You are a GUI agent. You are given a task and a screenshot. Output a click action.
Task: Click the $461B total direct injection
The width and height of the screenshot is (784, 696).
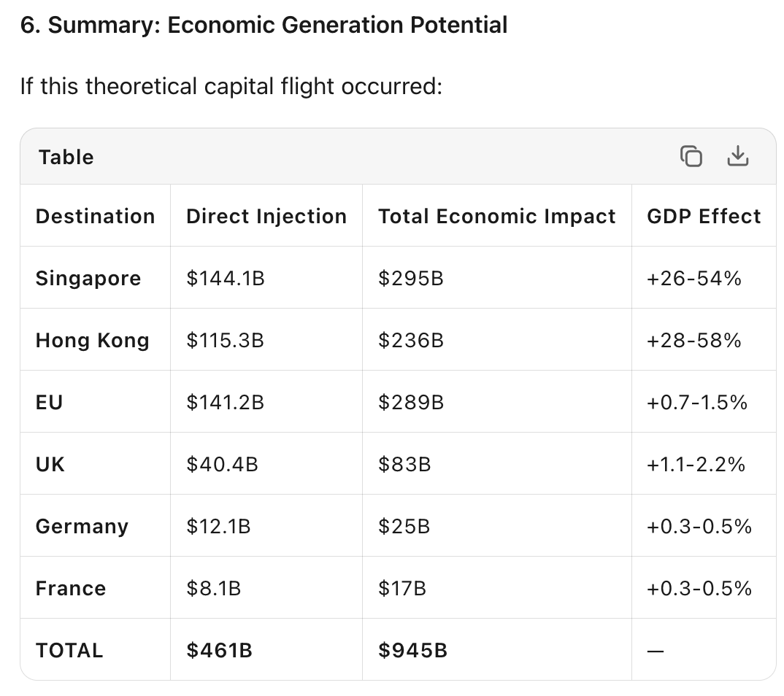219,650
